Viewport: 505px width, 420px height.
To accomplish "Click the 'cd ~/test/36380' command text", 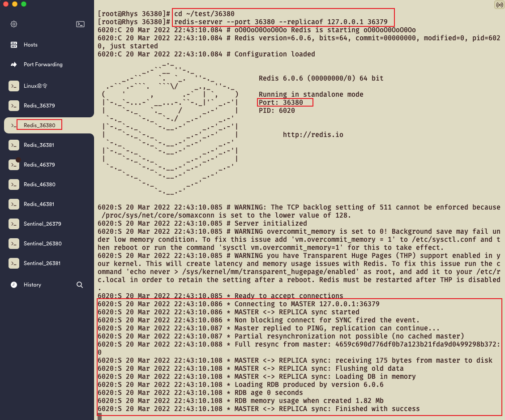I will (204, 14).
